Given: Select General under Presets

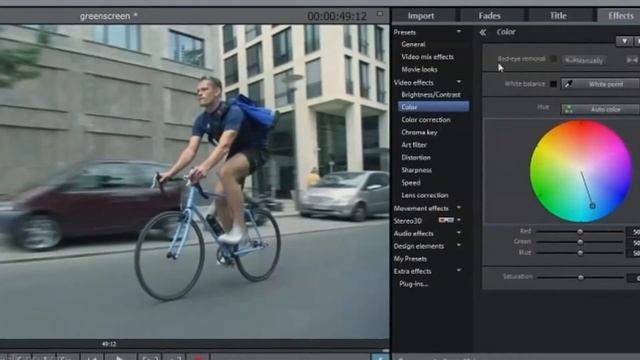Looking at the screenshot, I should (x=413, y=44).
